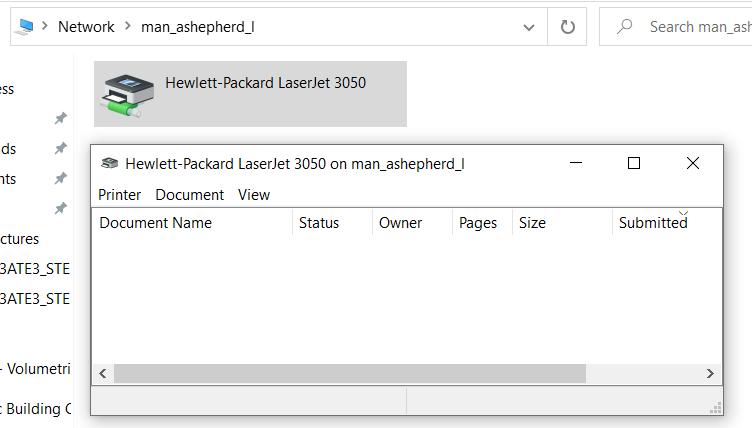
Task: Refresh the man_ashepherd_l folder view
Action: point(567,27)
